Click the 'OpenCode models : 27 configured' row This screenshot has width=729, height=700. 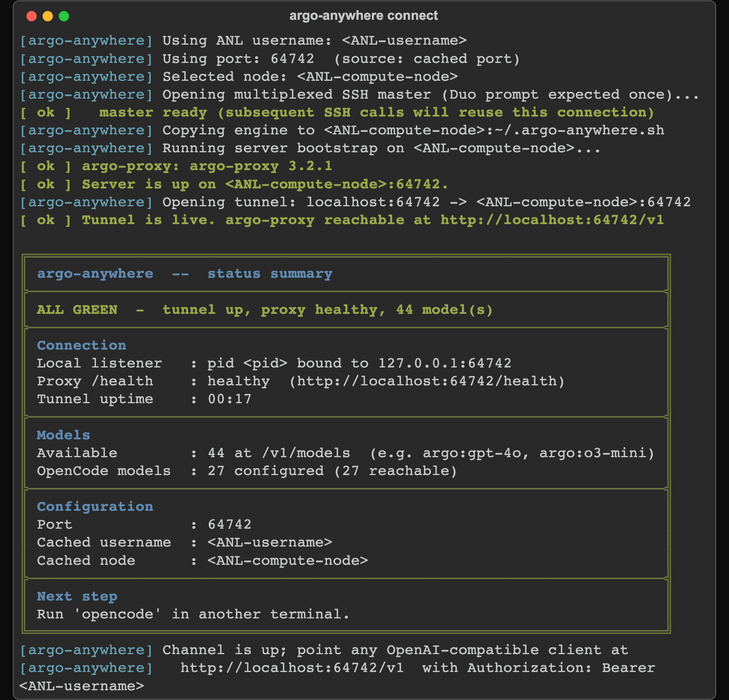point(247,470)
